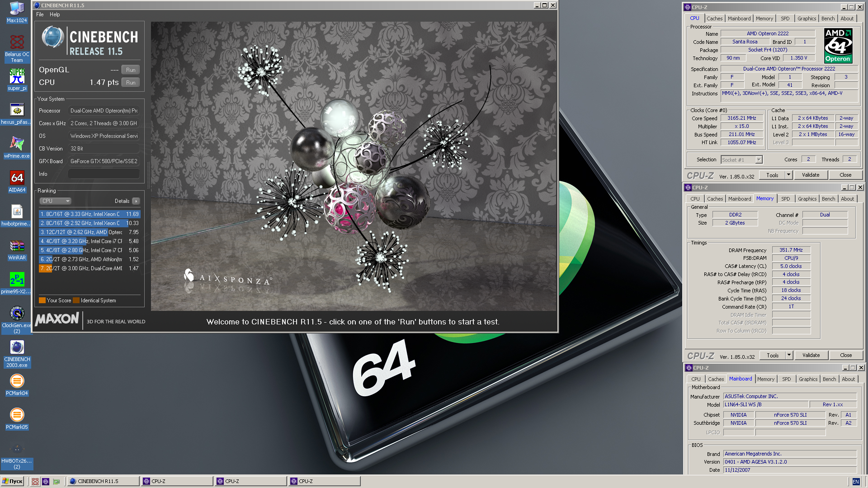Click Validate in the Memory CPU-Z window
Image resolution: width=868 pixels, height=488 pixels.
coord(811,355)
